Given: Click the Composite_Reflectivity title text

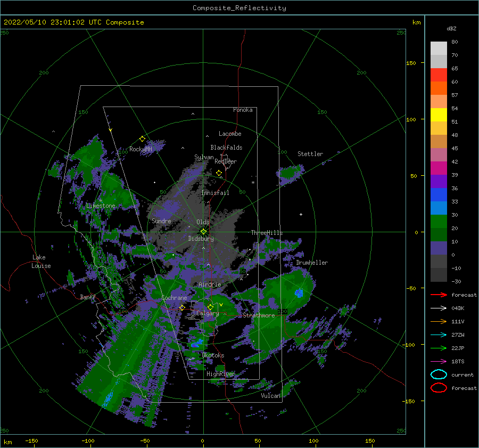Looking at the screenshot, I should [x=240, y=8].
